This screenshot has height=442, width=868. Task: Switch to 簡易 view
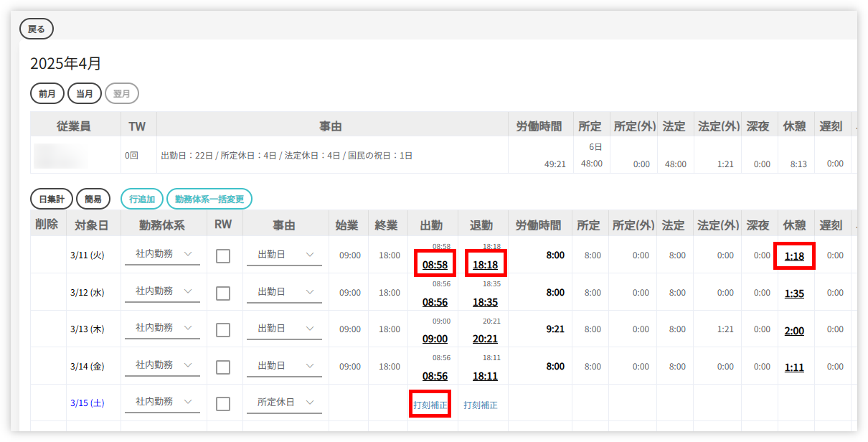[x=93, y=199]
